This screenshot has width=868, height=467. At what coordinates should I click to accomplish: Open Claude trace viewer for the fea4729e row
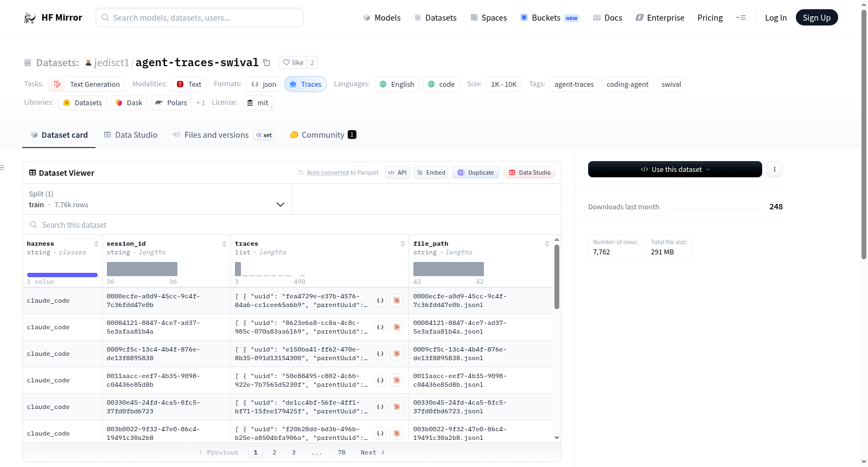(x=397, y=300)
